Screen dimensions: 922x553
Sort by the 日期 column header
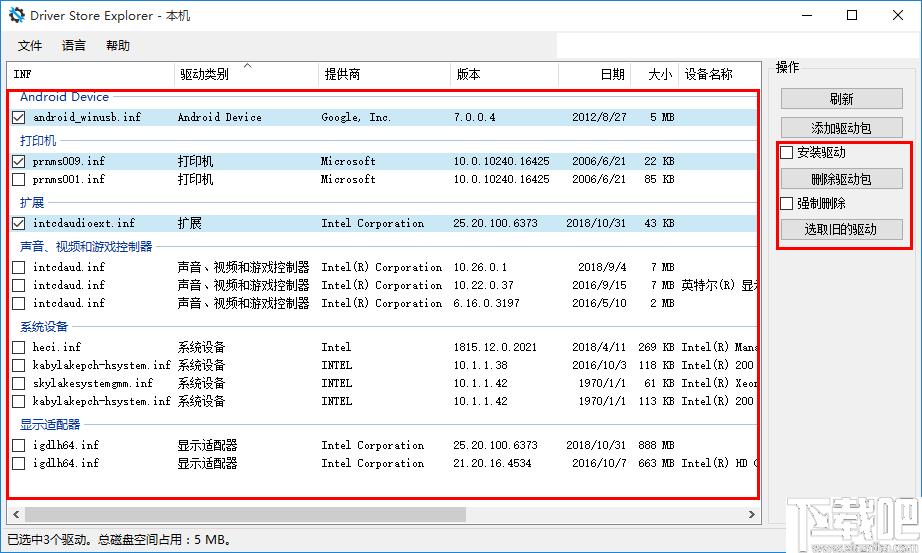(594, 74)
